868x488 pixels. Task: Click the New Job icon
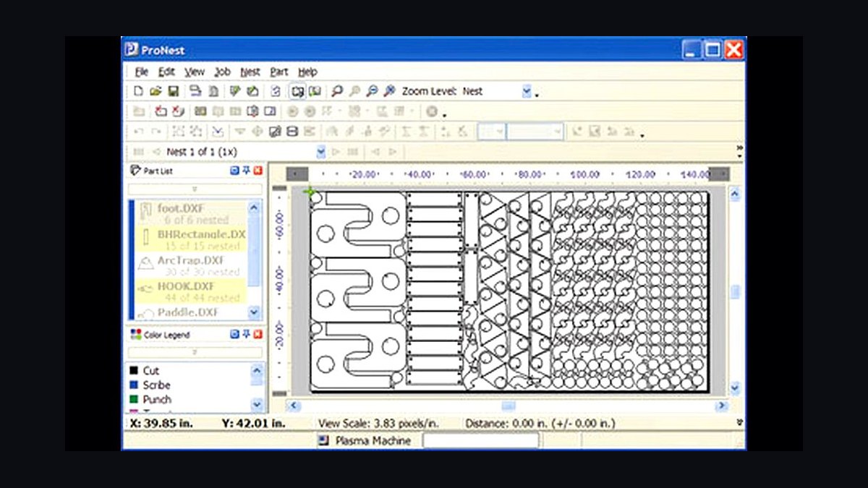(x=139, y=91)
